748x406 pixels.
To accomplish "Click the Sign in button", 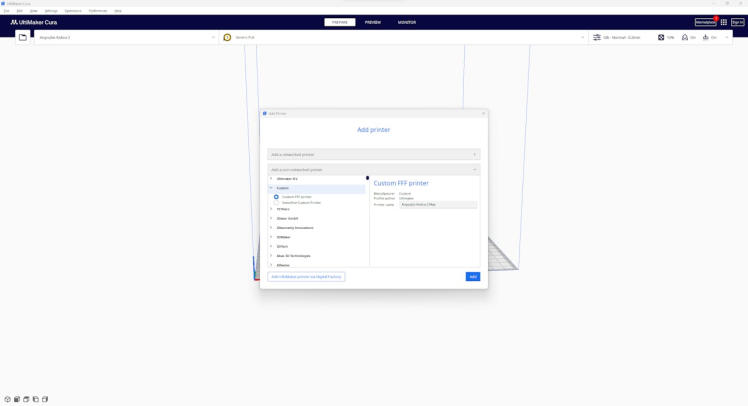I will [738, 22].
